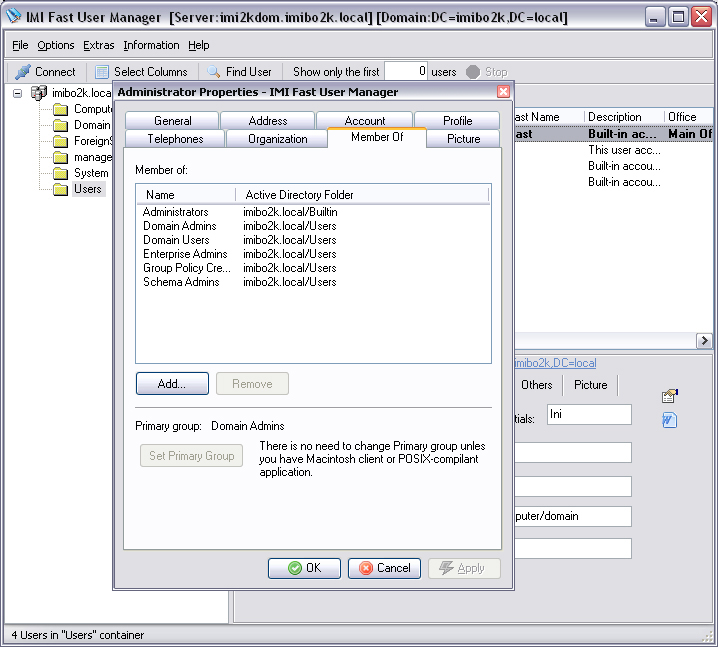Click the manage folder icon in tree
Screen dimensions: 718x647
60,157
